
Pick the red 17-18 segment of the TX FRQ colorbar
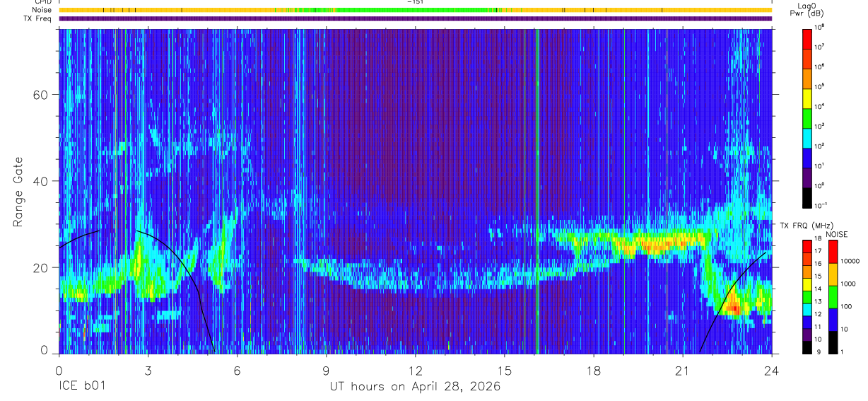pos(807,246)
